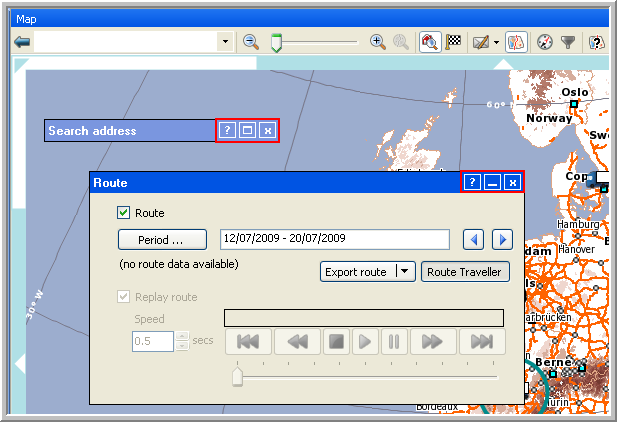Open the drawing tool dropdown arrow
This screenshot has height=422, width=617.
click(x=496, y=42)
